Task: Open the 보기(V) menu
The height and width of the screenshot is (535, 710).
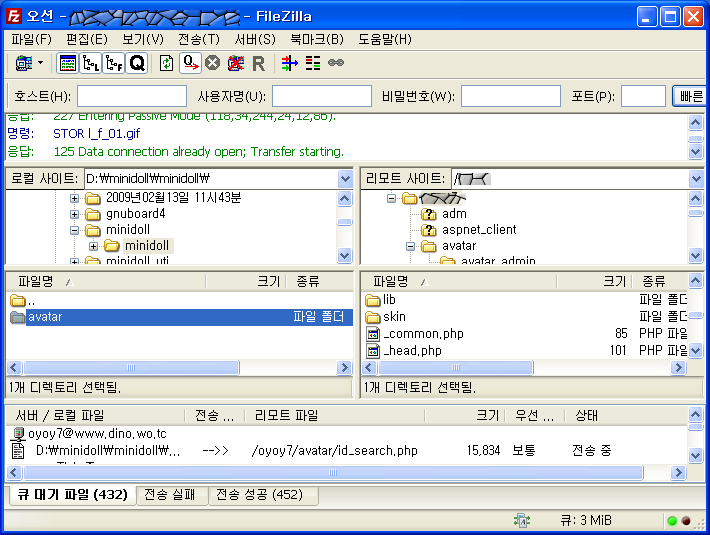Action: click(x=143, y=39)
